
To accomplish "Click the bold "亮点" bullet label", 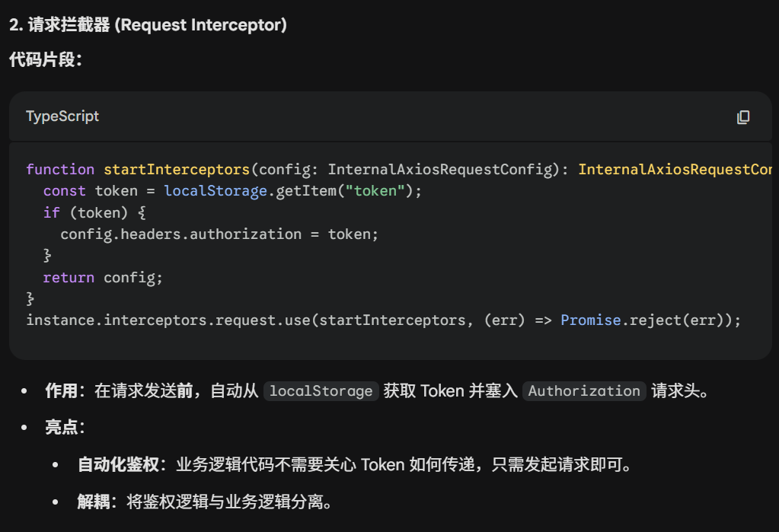I will pos(61,428).
